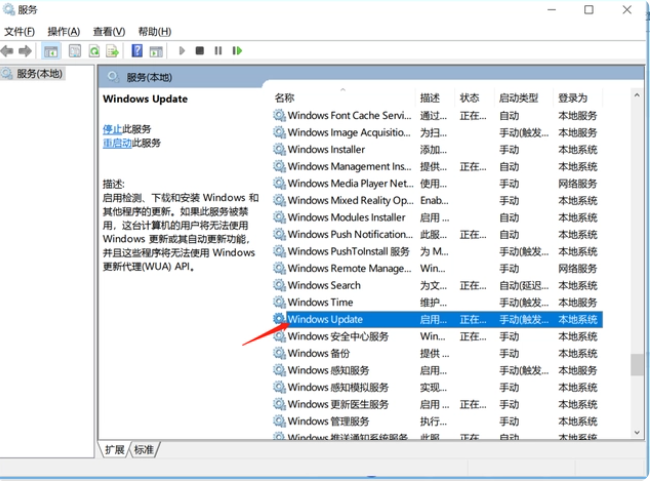Click the Pause Service toolbar icon

[x=218, y=51]
